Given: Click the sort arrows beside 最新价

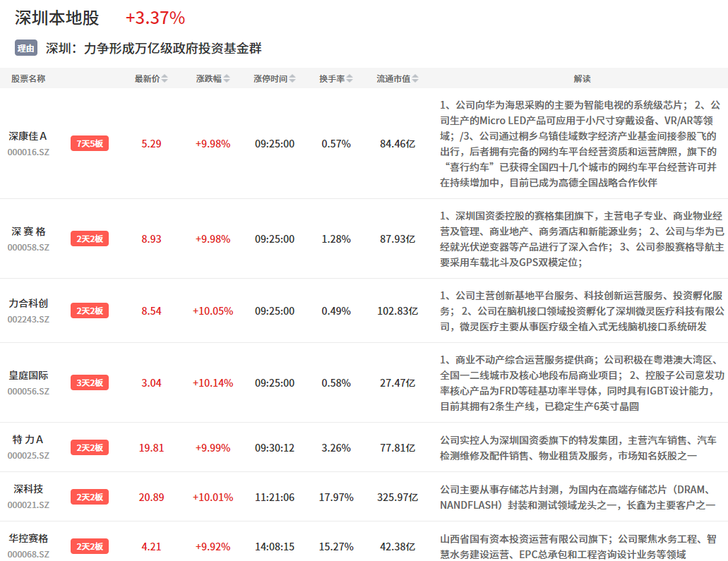Looking at the screenshot, I should coord(165,79).
